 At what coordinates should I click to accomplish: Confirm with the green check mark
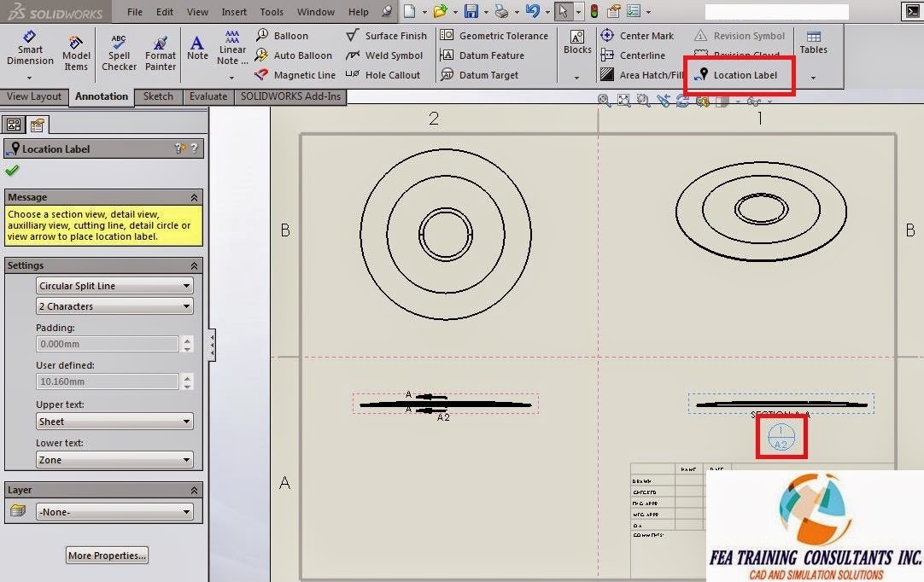tap(12, 170)
